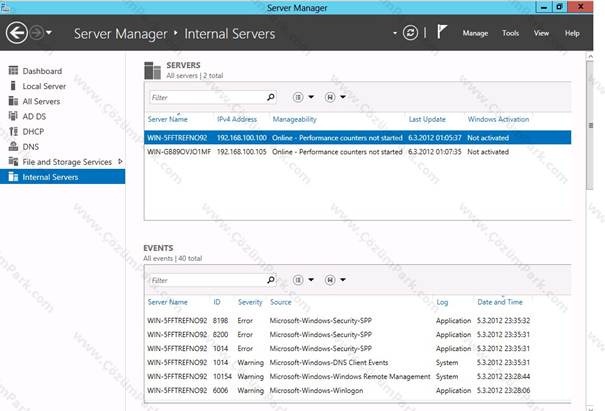Refresh Server Manager with the refresh icon
The height and width of the screenshot is (411, 605).
[x=410, y=33]
